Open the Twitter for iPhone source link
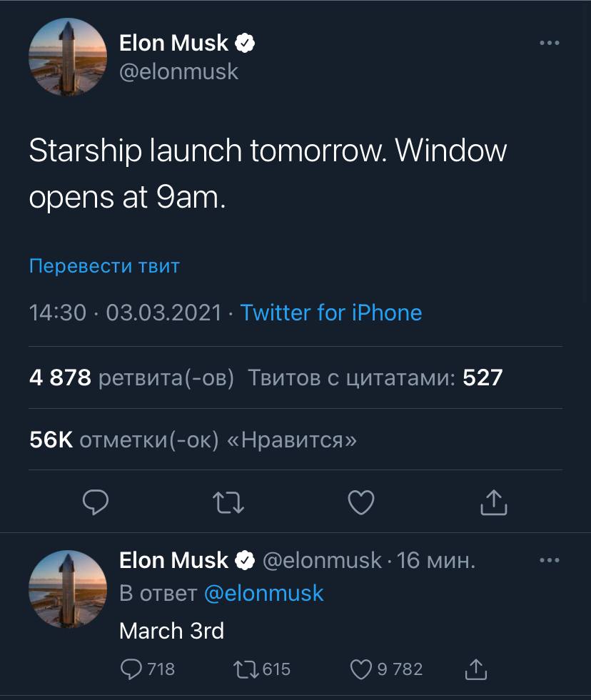Viewport: 591px width, 700px height. (x=330, y=313)
